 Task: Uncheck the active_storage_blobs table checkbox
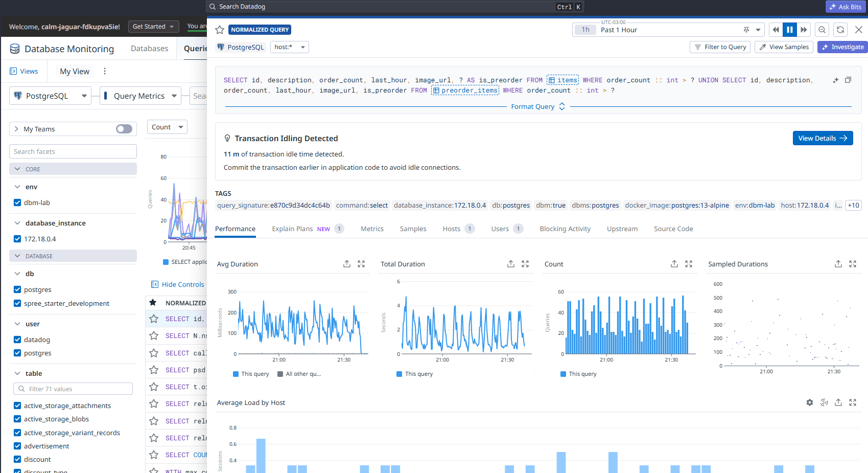(17, 419)
